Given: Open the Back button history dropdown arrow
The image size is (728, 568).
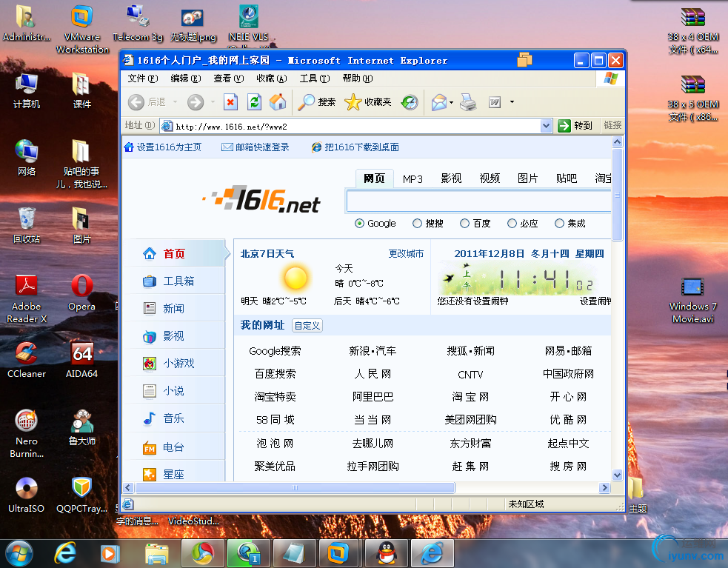Looking at the screenshot, I should coord(176,102).
